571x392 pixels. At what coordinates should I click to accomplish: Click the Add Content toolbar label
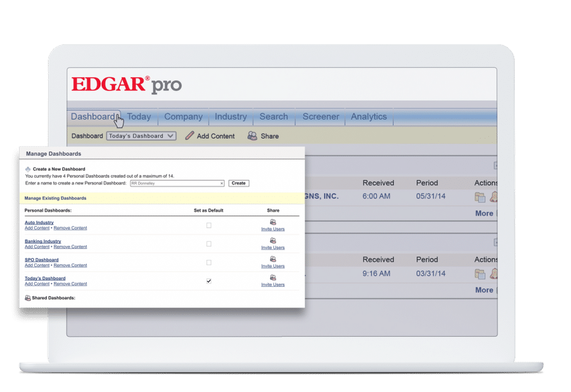(x=215, y=136)
